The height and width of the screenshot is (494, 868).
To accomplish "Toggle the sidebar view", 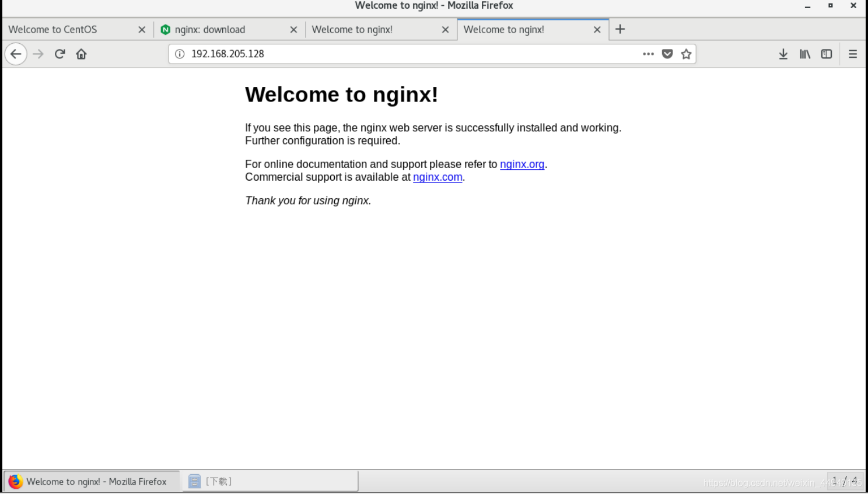I will tap(827, 54).
